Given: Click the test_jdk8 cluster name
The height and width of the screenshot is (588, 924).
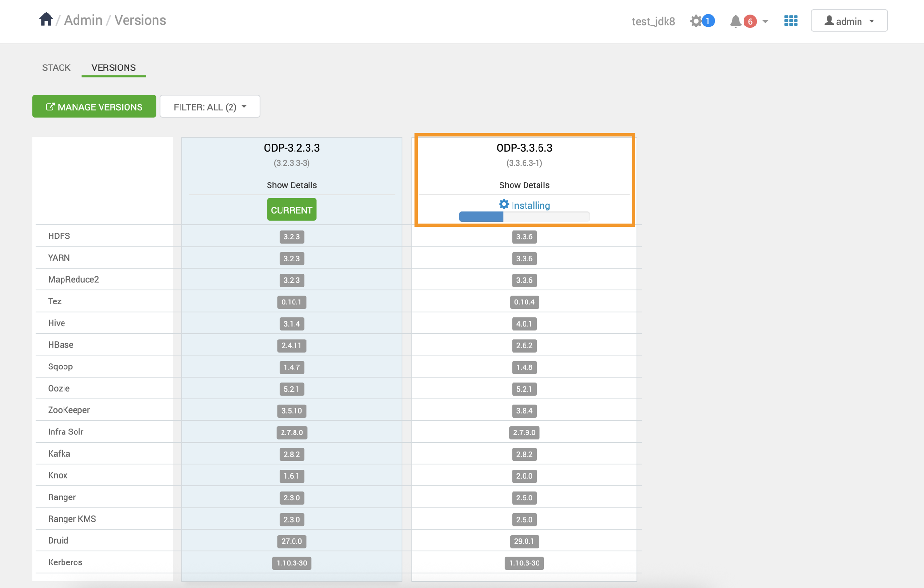Looking at the screenshot, I should [x=653, y=21].
